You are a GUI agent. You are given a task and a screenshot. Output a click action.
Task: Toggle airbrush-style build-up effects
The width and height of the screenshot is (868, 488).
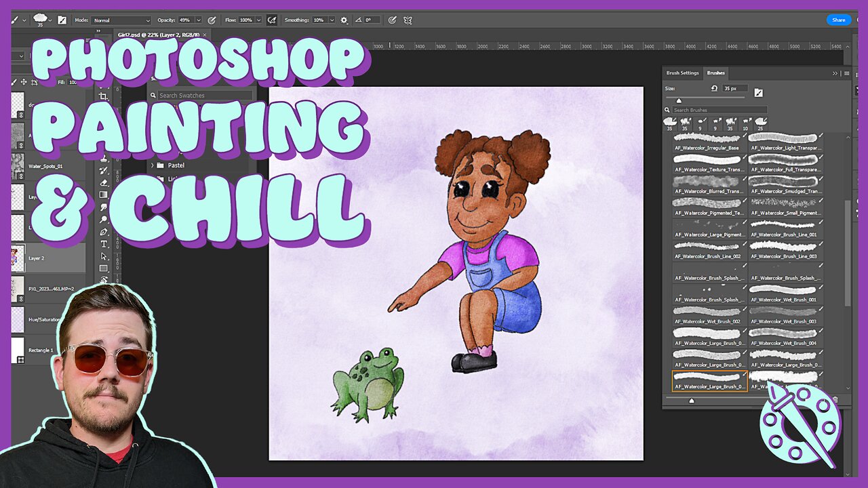[272, 20]
